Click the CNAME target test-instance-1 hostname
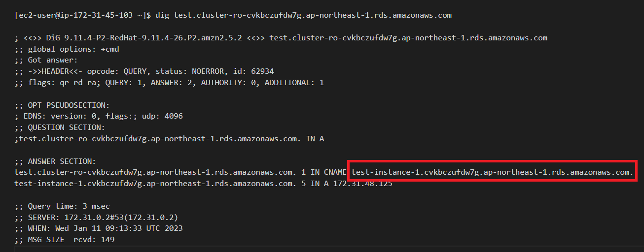 [x=492, y=172]
